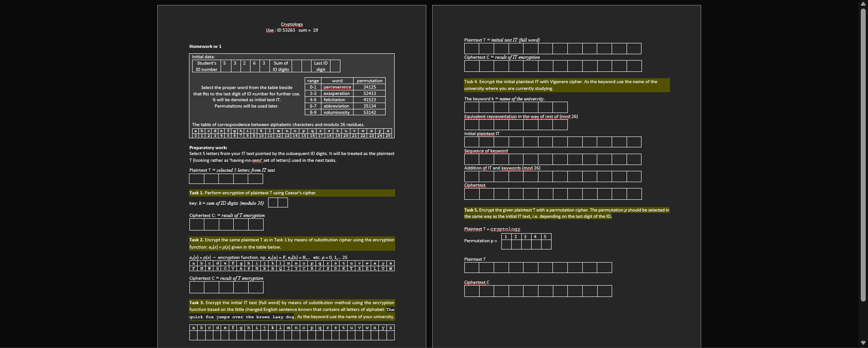Click permutation value 41523

click(370, 100)
